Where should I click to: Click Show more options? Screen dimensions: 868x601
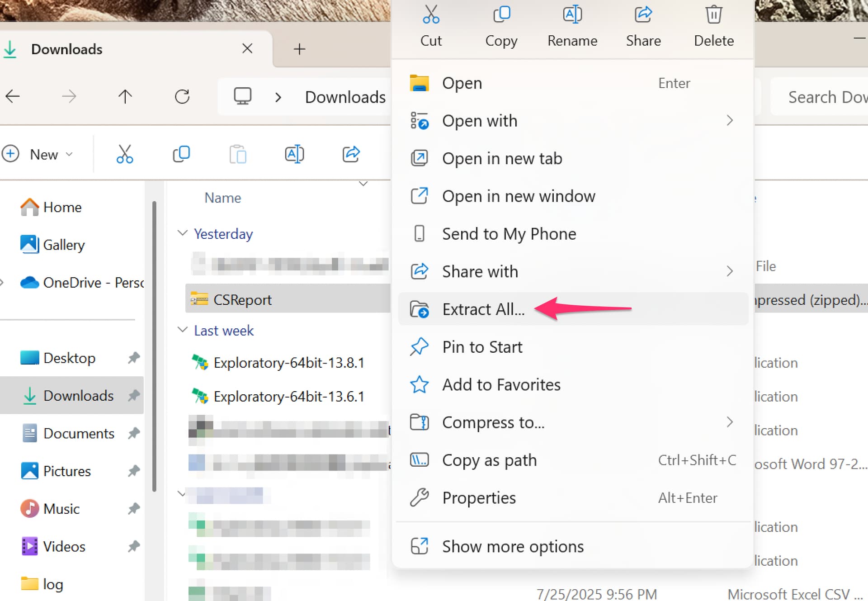coord(573,546)
